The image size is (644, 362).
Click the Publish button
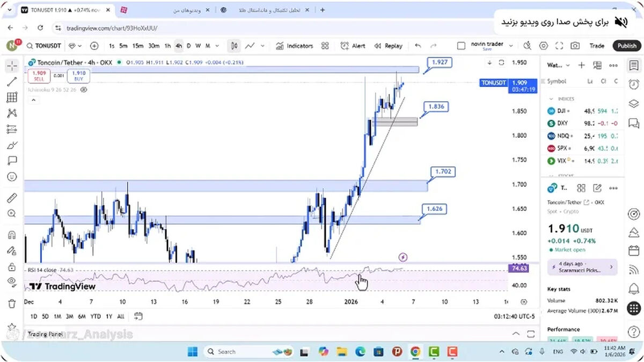pyautogui.click(x=626, y=46)
